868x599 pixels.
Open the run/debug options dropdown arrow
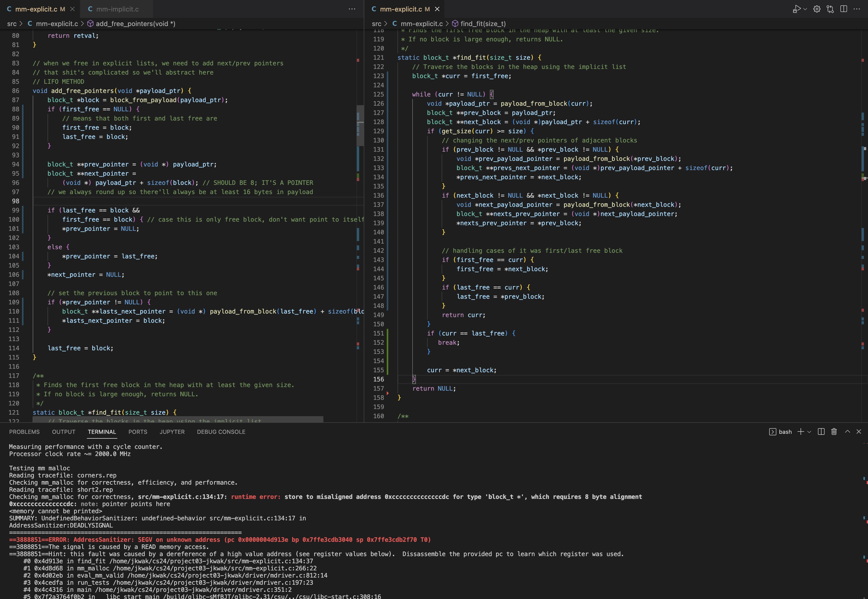(x=805, y=9)
